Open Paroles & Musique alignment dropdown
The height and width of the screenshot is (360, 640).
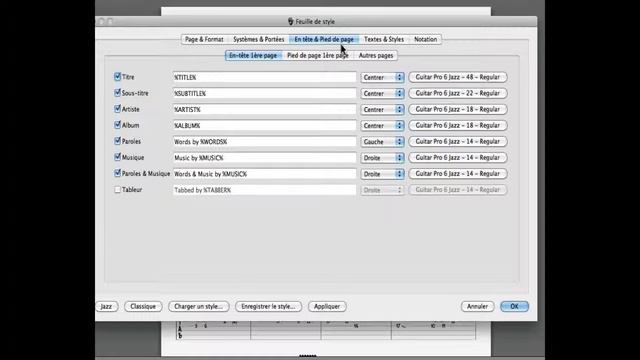pyautogui.click(x=382, y=174)
